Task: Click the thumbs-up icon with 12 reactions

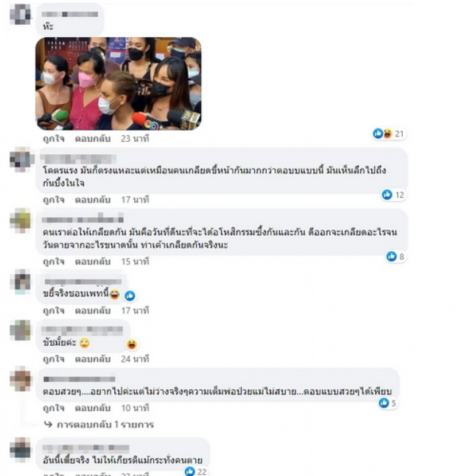Action: 387,194
